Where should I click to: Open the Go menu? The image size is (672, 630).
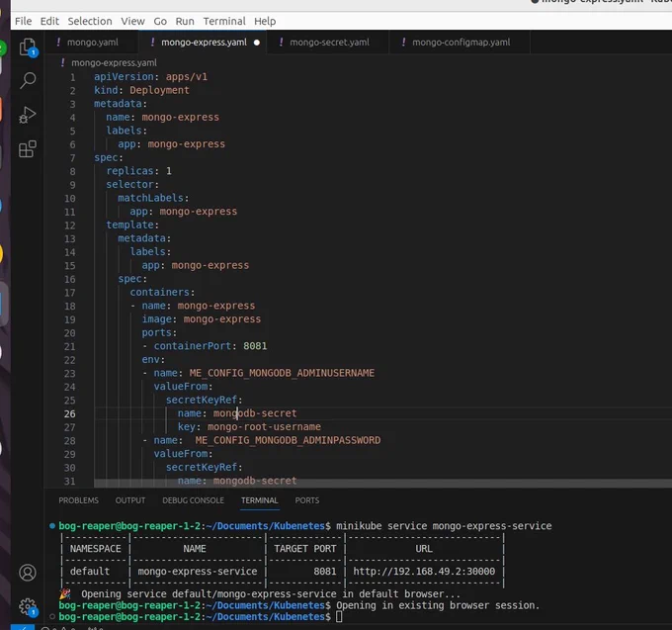click(160, 21)
